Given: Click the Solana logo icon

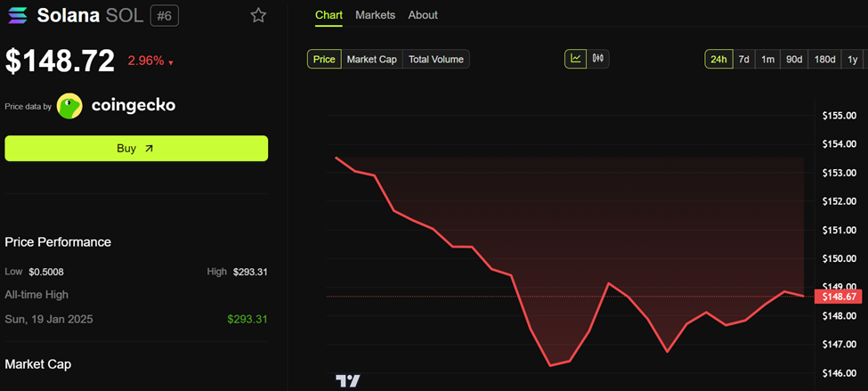Looking at the screenshot, I should [x=16, y=15].
